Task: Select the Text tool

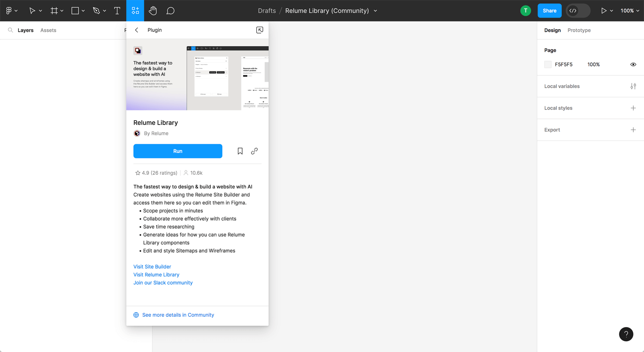Action: (x=117, y=11)
